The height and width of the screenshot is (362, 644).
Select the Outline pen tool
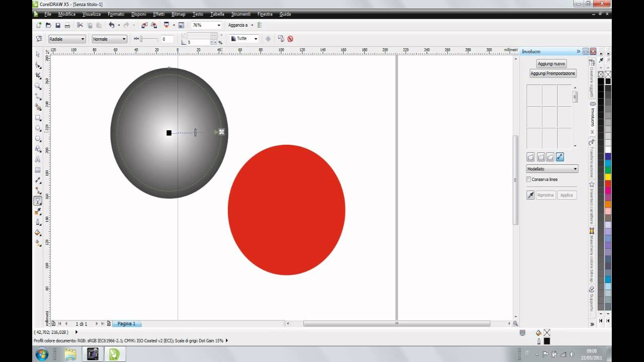click(38, 222)
